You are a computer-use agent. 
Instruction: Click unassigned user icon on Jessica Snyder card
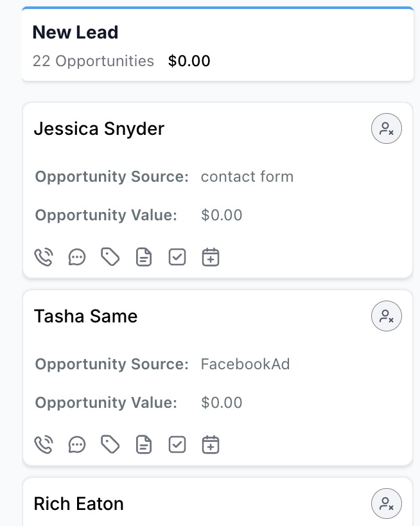click(387, 129)
